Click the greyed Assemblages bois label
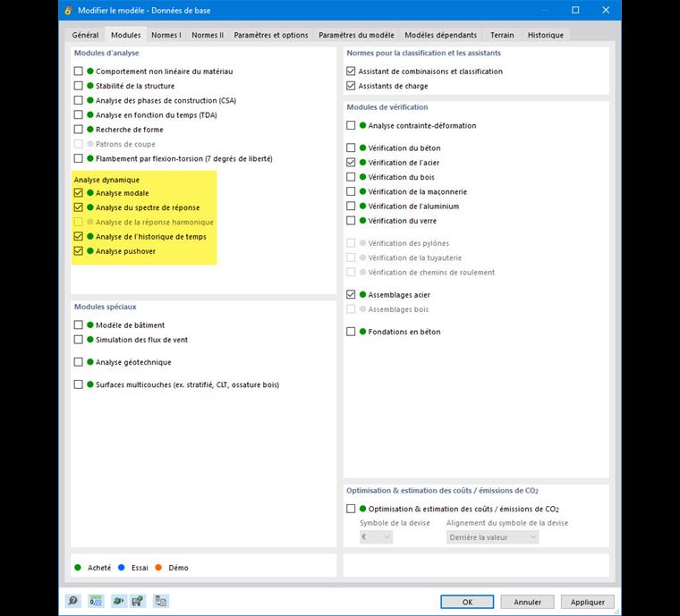 pyautogui.click(x=398, y=309)
